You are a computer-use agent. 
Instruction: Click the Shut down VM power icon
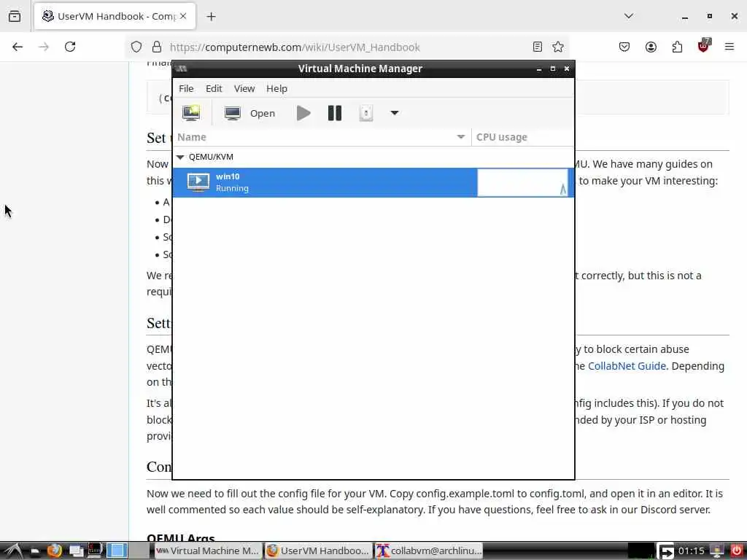coord(366,113)
